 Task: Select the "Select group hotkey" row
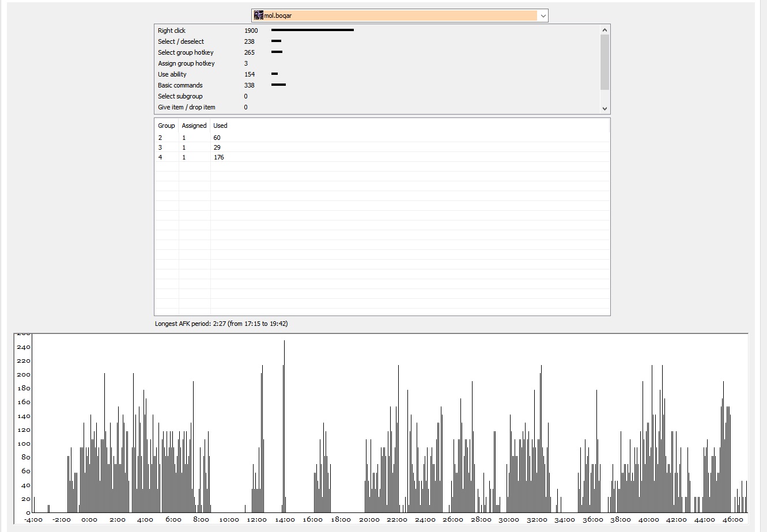[x=377, y=52]
